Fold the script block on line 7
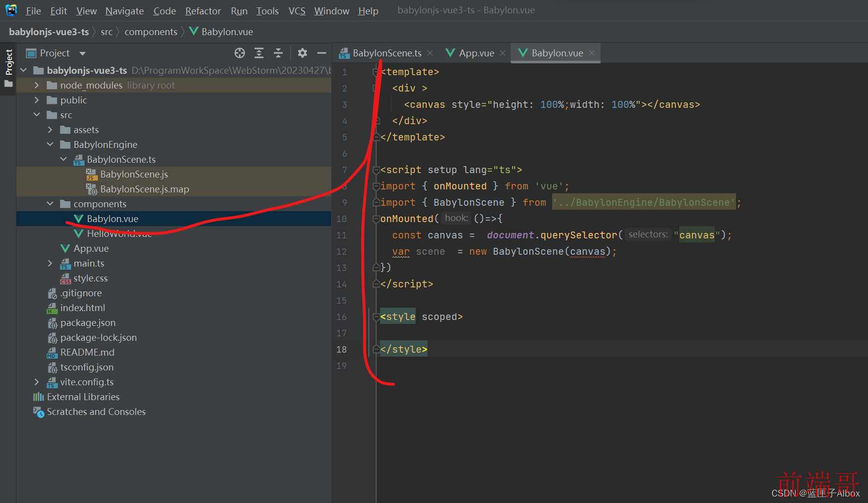 pos(376,170)
